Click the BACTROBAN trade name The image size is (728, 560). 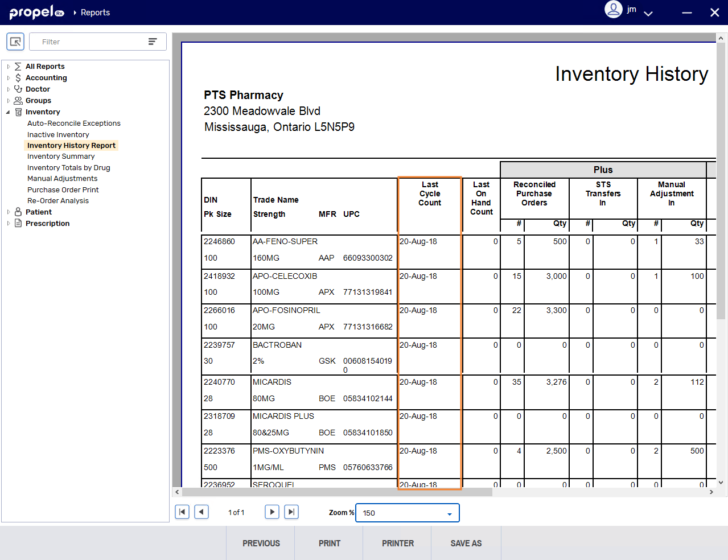tap(277, 345)
